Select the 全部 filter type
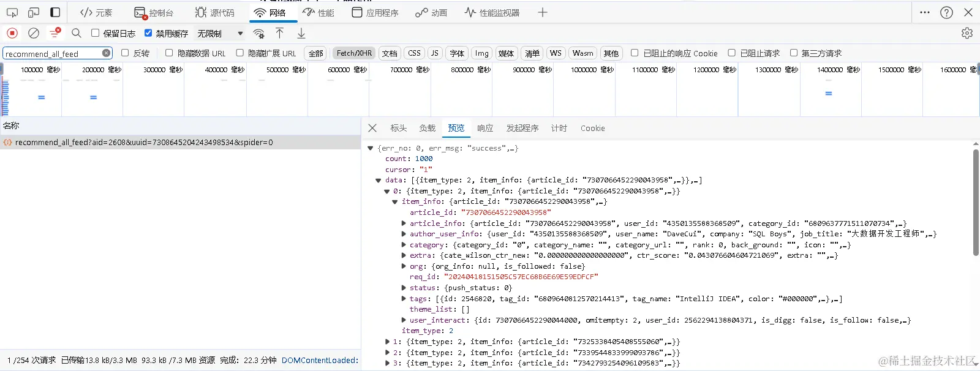This screenshot has height=371, width=980. click(316, 53)
